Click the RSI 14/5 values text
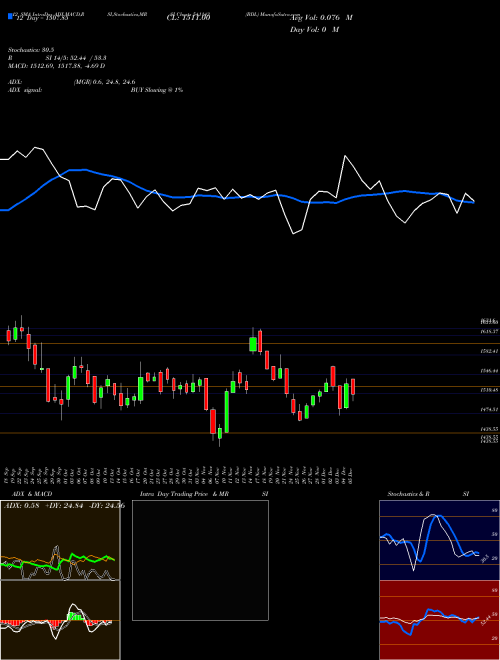Image resolution: width=500 pixels, height=660 pixels. pos(76,58)
